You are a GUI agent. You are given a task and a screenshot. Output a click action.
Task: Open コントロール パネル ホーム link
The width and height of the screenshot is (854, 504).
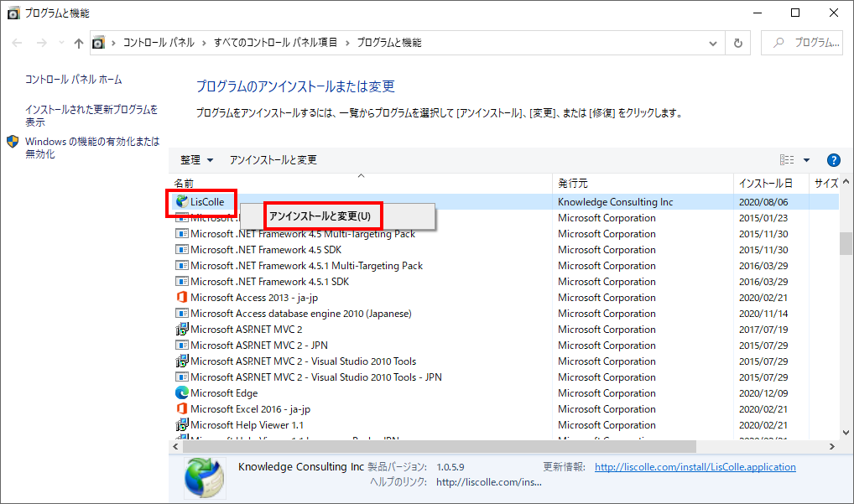coord(74,80)
